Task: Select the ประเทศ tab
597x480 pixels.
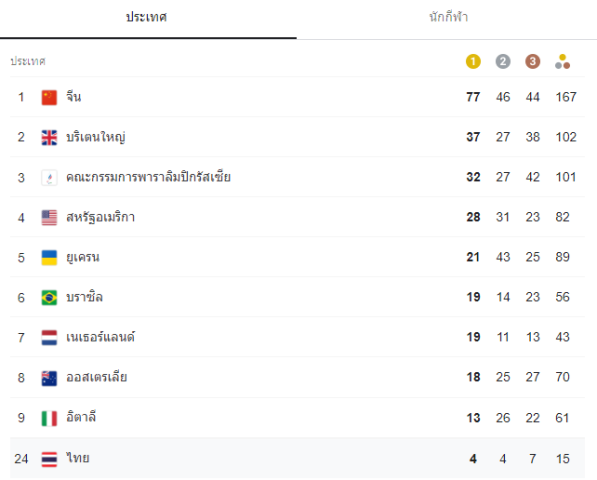Action: pyautogui.click(x=147, y=17)
